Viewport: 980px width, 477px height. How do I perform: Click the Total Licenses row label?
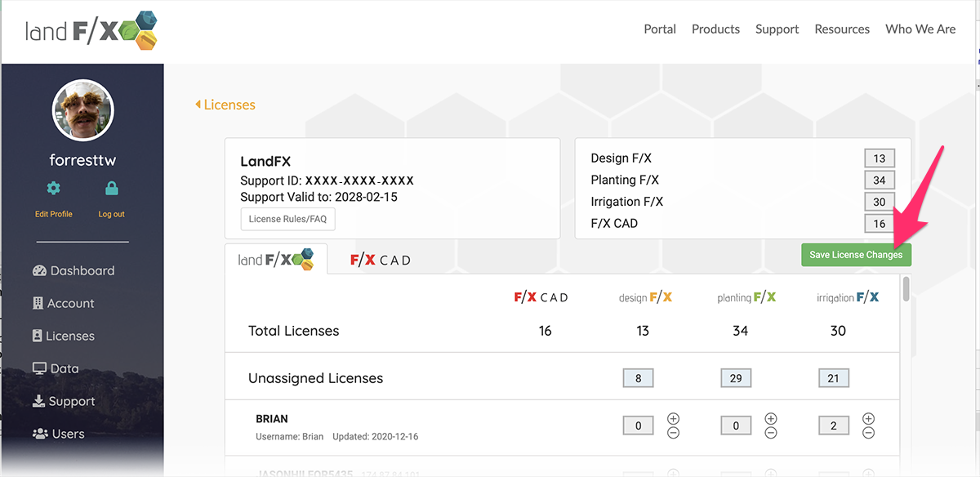293,331
